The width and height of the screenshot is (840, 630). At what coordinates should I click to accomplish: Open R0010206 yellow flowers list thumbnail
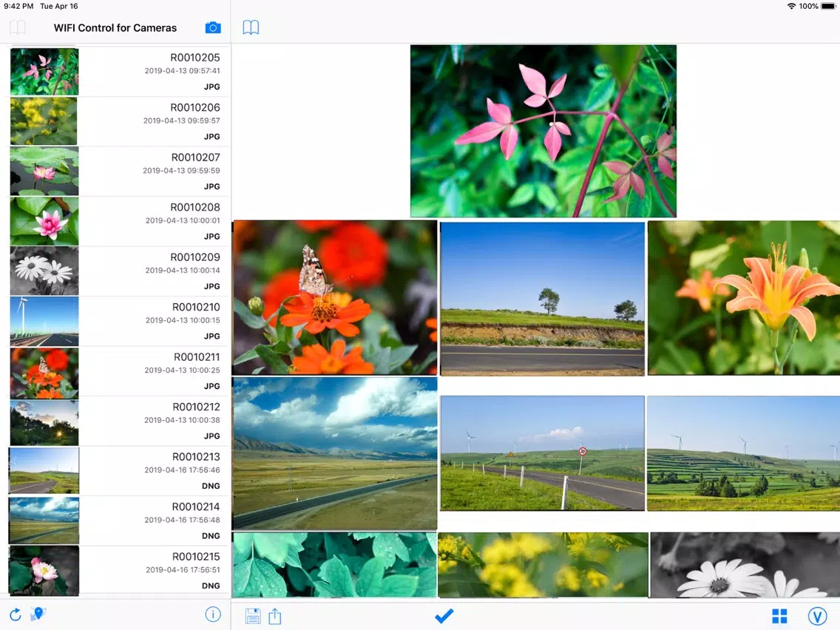tap(44, 121)
